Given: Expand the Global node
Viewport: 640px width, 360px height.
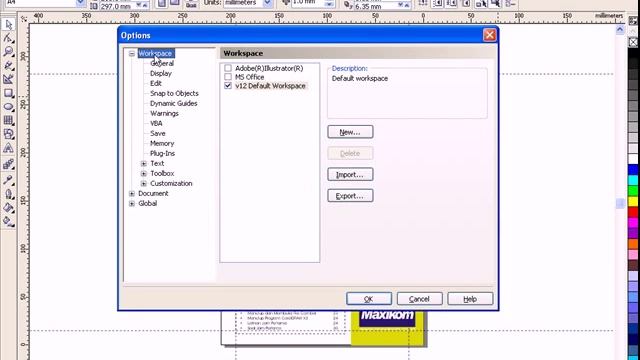Looking at the screenshot, I should click(132, 204).
